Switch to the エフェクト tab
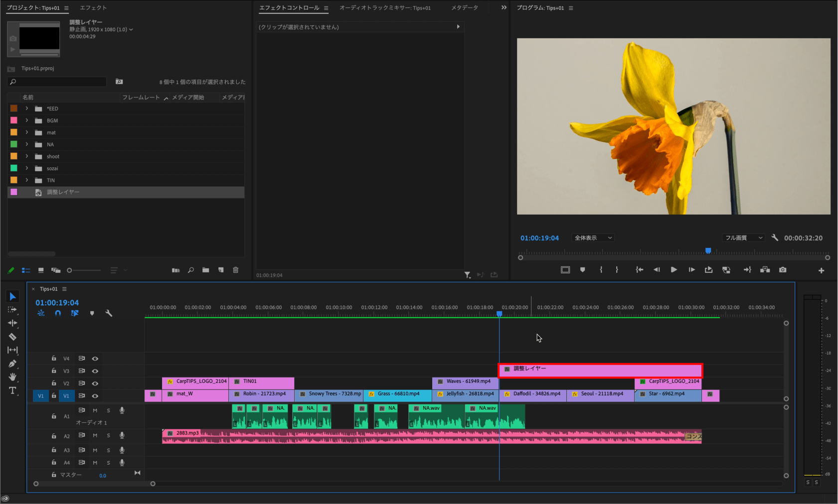Image resolution: width=838 pixels, height=504 pixels. [93, 8]
